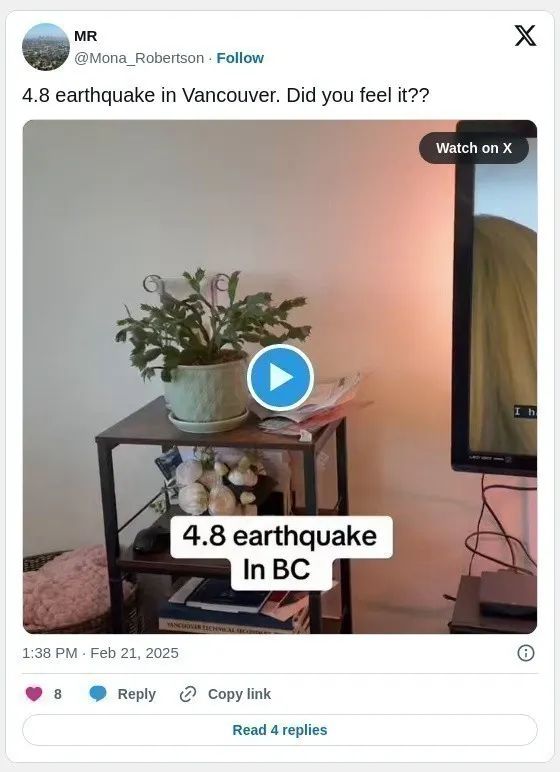Viewport: 560px width, 772px height.
Task: Click the like count 8
Action: (x=58, y=694)
